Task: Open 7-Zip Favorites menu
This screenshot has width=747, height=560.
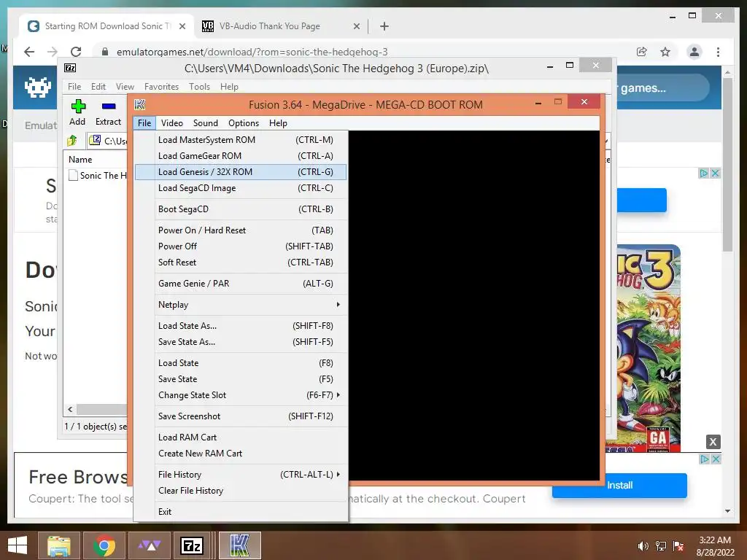Action: [x=161, y=87]
